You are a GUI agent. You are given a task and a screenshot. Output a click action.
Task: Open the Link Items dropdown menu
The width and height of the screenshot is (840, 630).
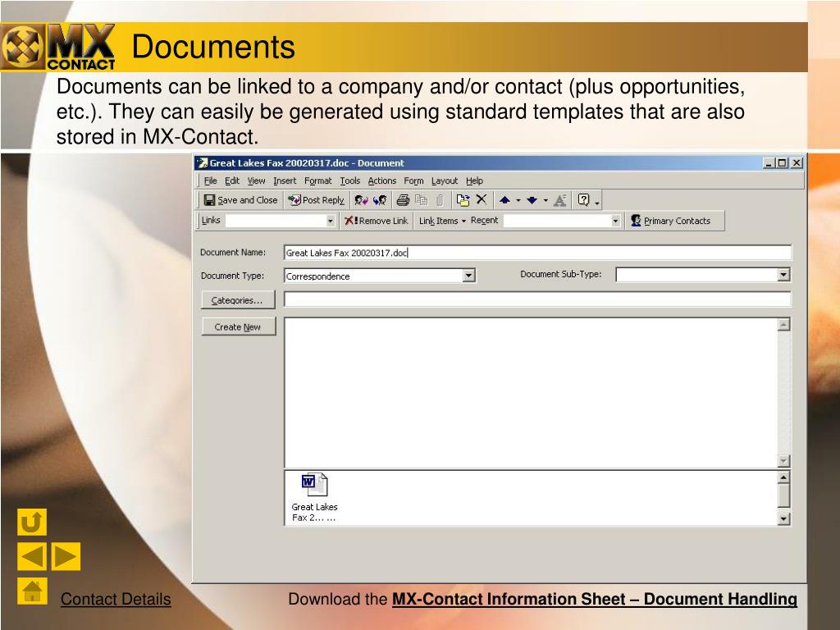tap(442, 221)
